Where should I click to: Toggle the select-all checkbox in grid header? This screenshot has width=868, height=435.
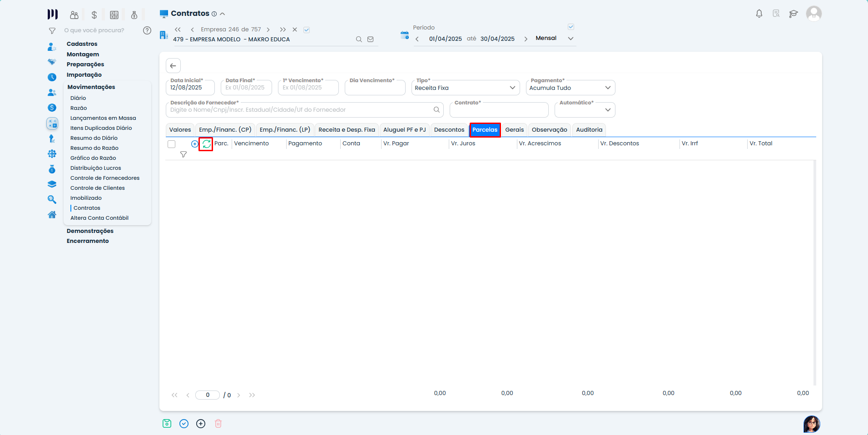pyautogui.click(x=171, y=144)
